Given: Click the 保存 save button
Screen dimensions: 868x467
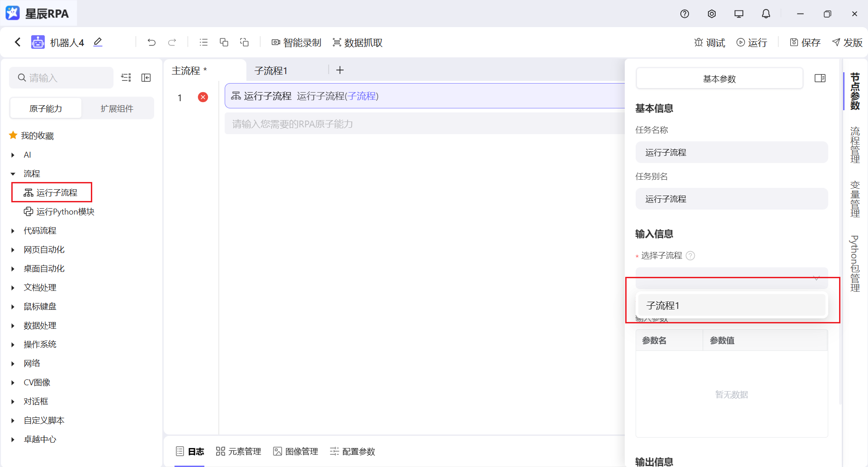Looking at the screenshot, I should tap(805, 42).
